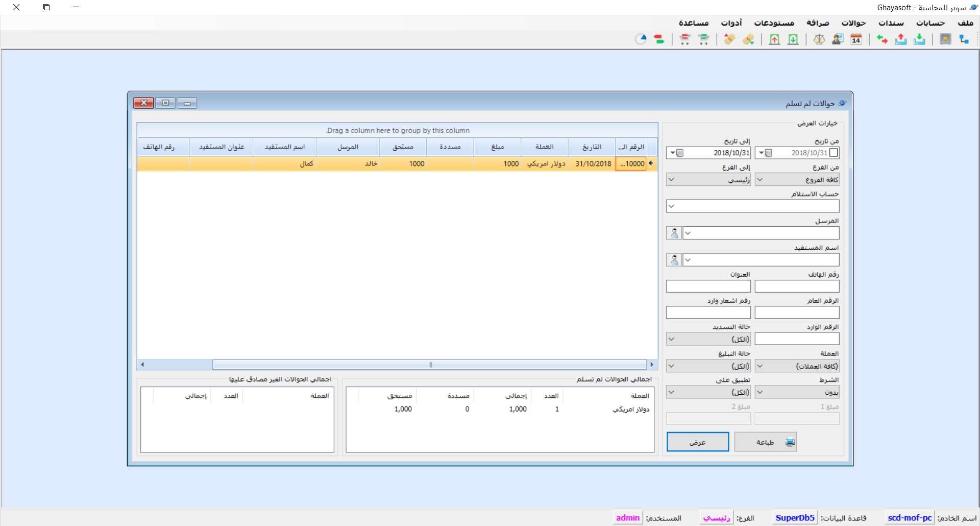Expand the من الفرع dropdown
This screenshot has height=526, width=980.
click(759, 180)
